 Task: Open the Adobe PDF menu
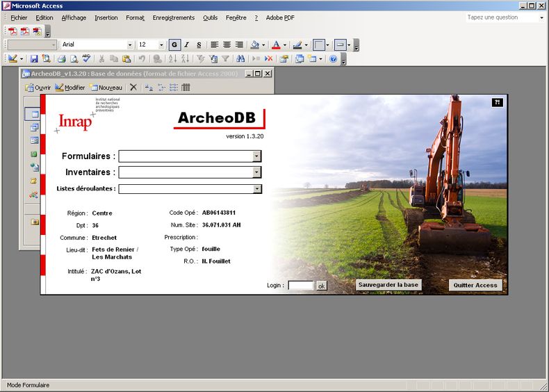[x=280, y=17]
